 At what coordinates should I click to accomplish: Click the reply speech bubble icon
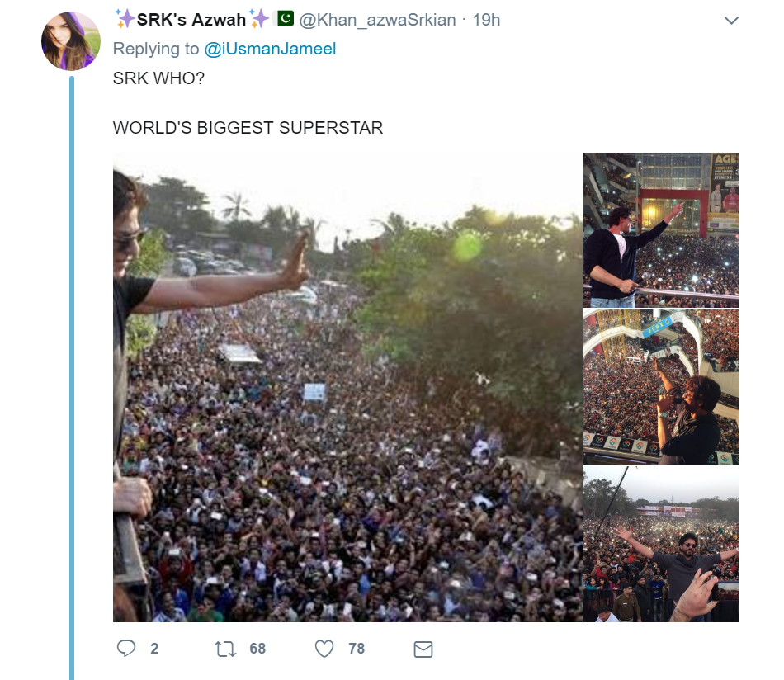(126, 649)
